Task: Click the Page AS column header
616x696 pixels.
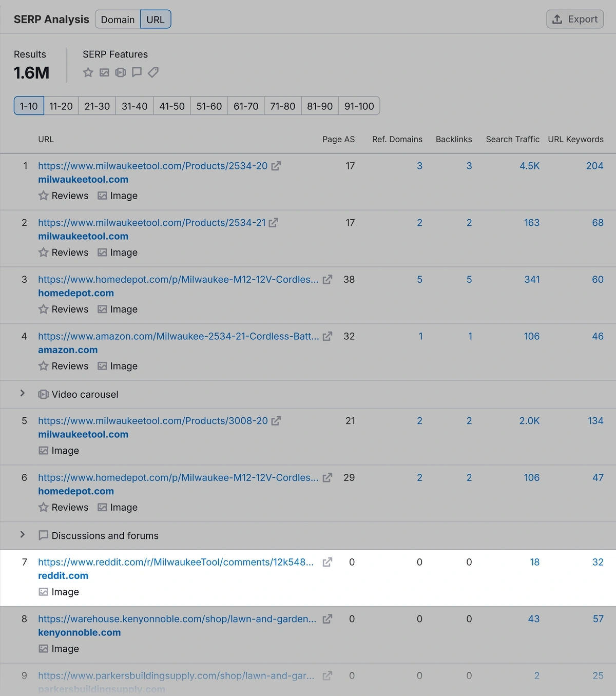Action: (338, 139)
